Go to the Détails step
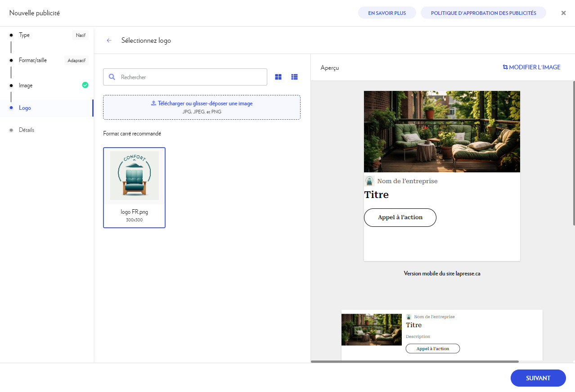 click(x=27, y=130)
